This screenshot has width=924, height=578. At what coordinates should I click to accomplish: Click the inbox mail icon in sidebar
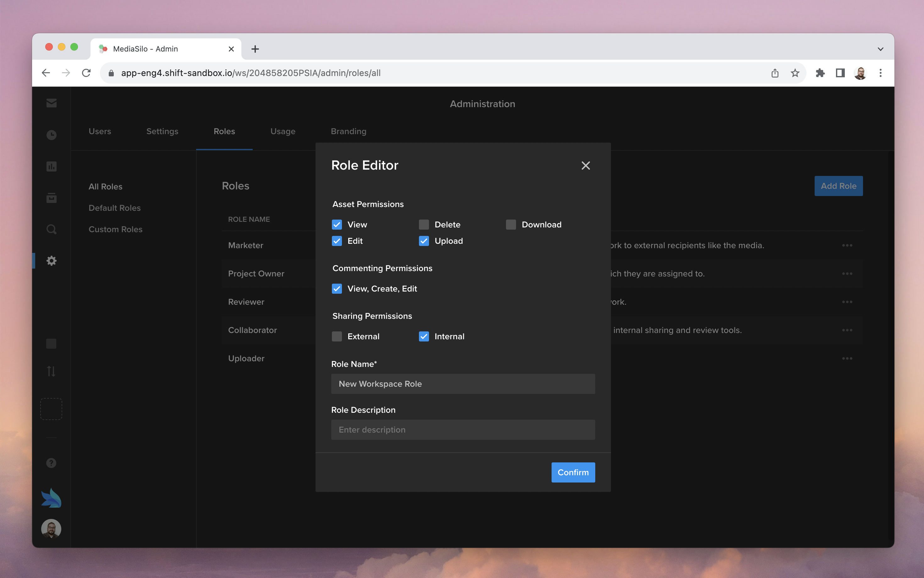click(x=51, y=103)
